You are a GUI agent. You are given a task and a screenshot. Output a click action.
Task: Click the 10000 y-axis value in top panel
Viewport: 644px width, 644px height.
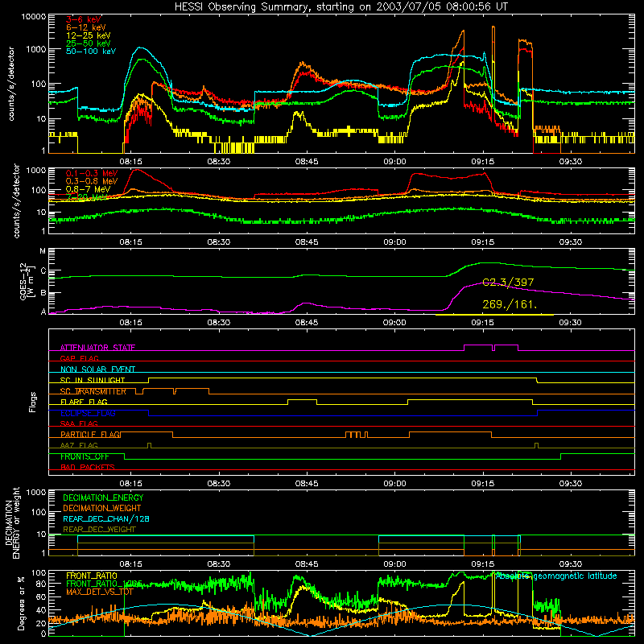click(34, 17)
